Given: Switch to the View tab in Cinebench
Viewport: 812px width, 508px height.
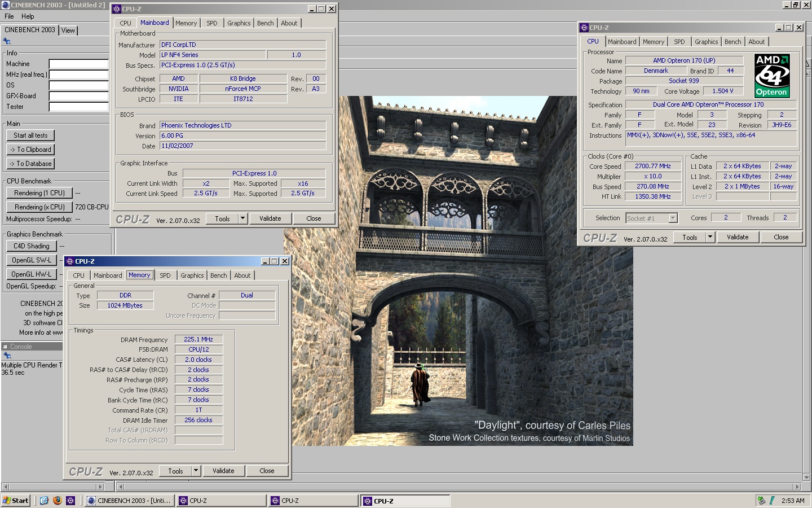Looking at the screenshot, I should coord(68,30).
